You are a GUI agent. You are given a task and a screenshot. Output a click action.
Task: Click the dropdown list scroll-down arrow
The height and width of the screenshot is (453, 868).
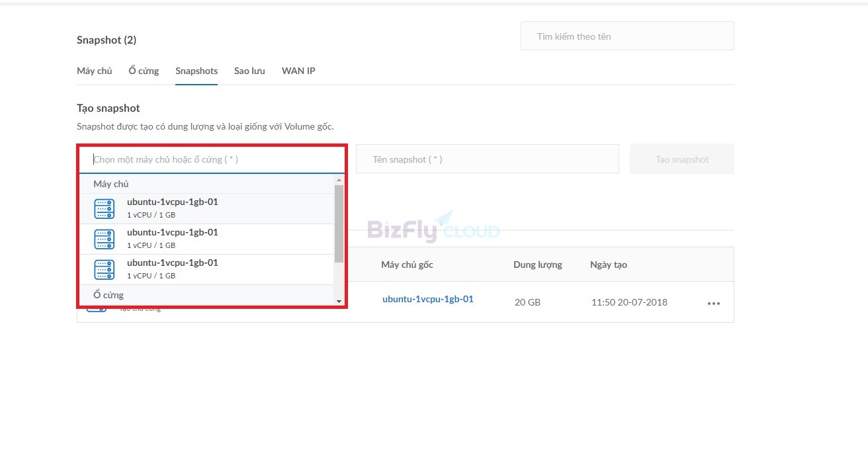pyautogui.click(x=339, y=301)
